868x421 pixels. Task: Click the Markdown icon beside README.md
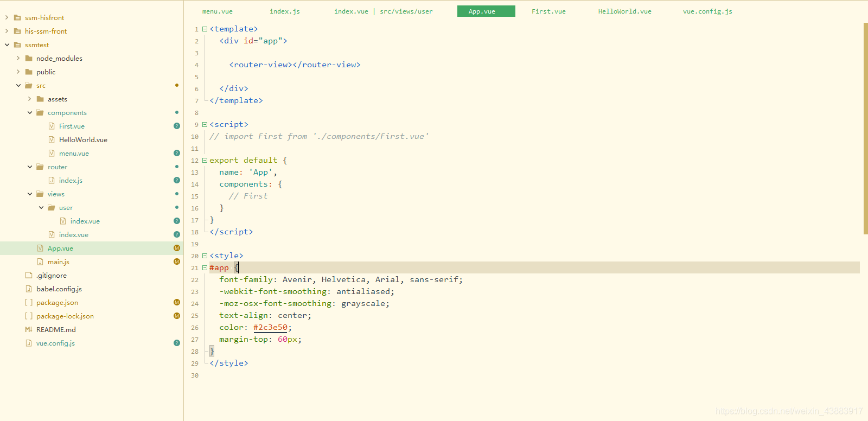click(29, 330)
